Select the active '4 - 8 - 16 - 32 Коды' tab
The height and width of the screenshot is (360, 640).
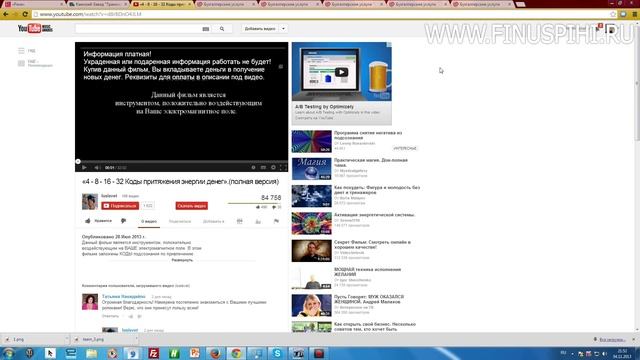coord(162,4)
